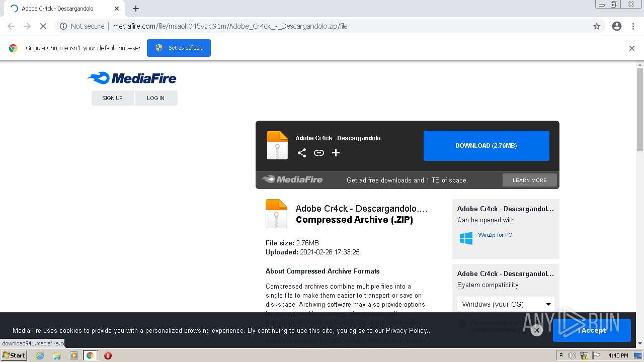This screenshot has width=644, height=362.
Task: Click the large ZIP icon beside Compressed Archive
Action: click(276, 214)
